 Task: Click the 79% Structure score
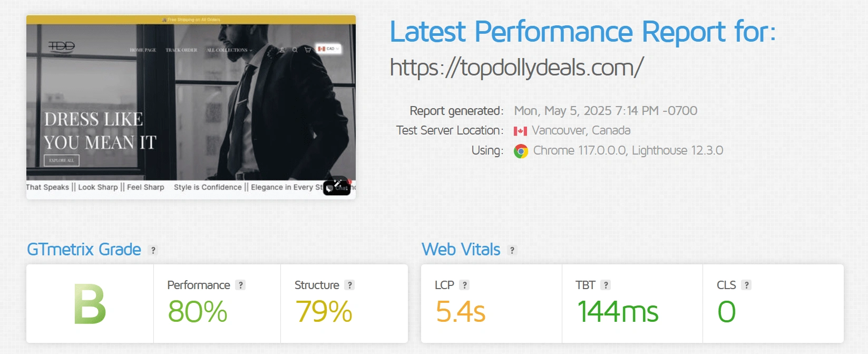[324, 311]
